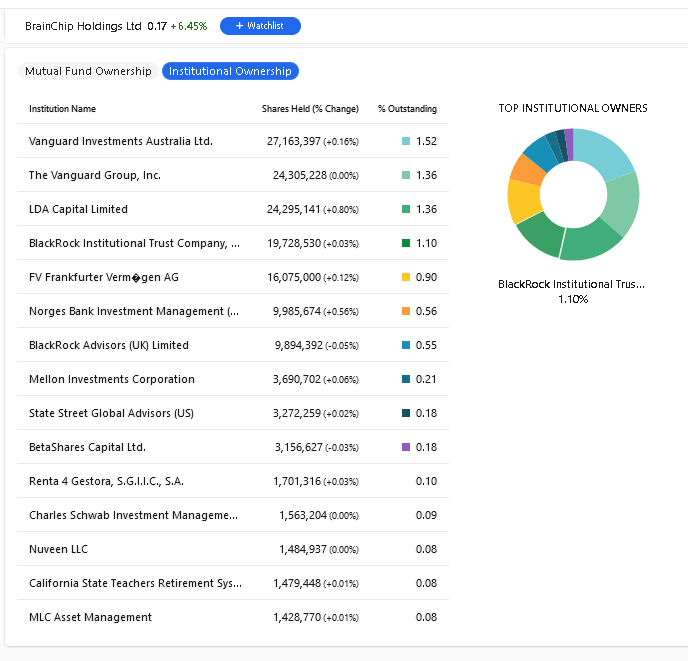Viewport: 688px width, 661px height.
Task: Click BrainChip Holdings Ltd stock name
Action: click(x=83, y=26)
